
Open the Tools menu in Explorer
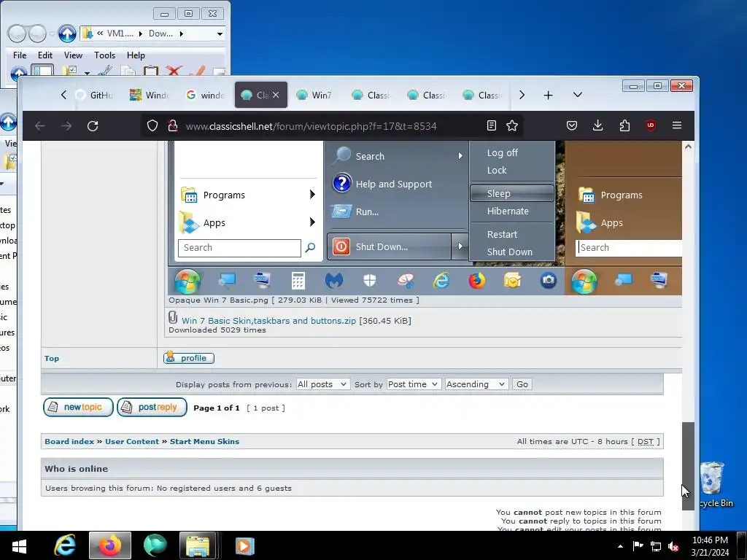104,55
